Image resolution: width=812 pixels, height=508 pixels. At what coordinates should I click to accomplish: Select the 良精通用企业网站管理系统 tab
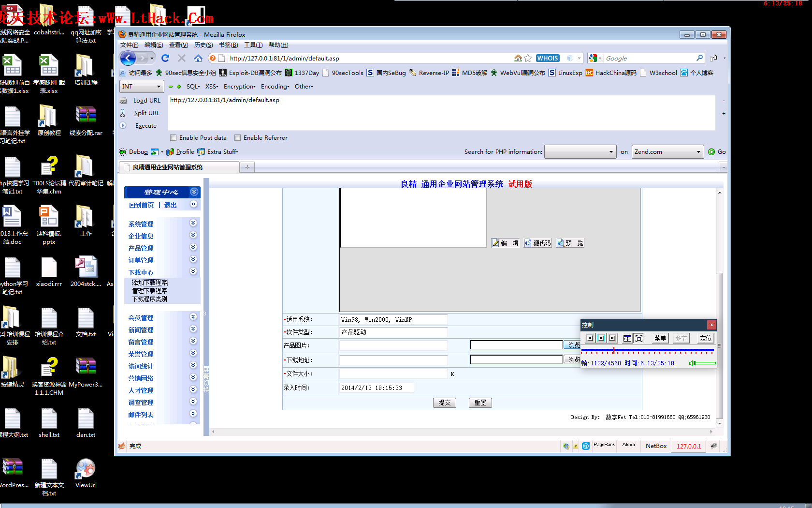coord(179,167)
